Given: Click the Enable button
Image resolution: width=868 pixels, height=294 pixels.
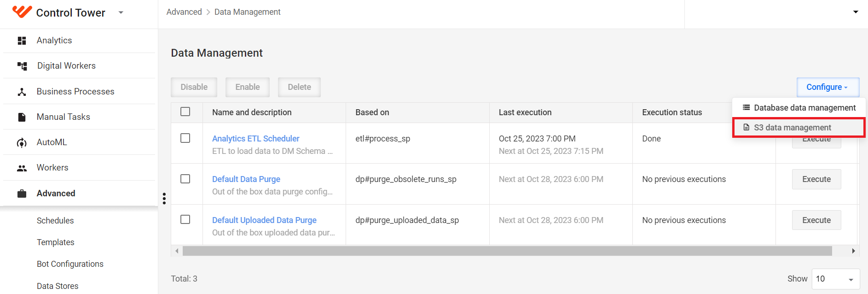Looking at the screenshot, I should [248, 87].
